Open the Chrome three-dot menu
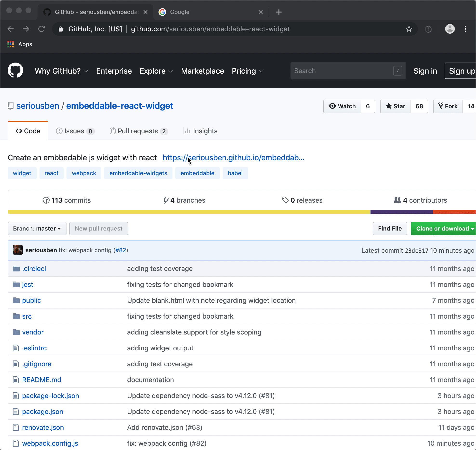This screenshot has height=450, width=476. click(x=465, y=29)
